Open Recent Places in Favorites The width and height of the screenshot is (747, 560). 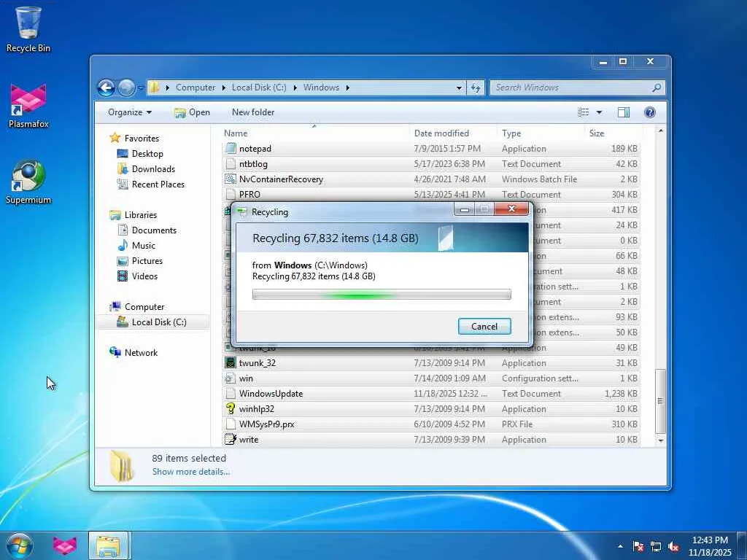tap(158, 184)
